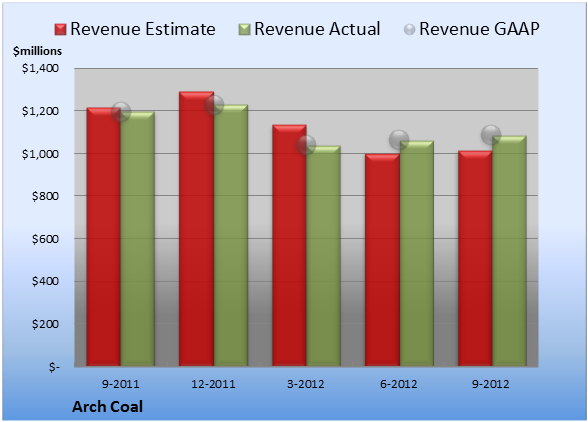Click the '6-2012' quarter label
The height and width of the screenshot is (422, 588).
[399, 384]
